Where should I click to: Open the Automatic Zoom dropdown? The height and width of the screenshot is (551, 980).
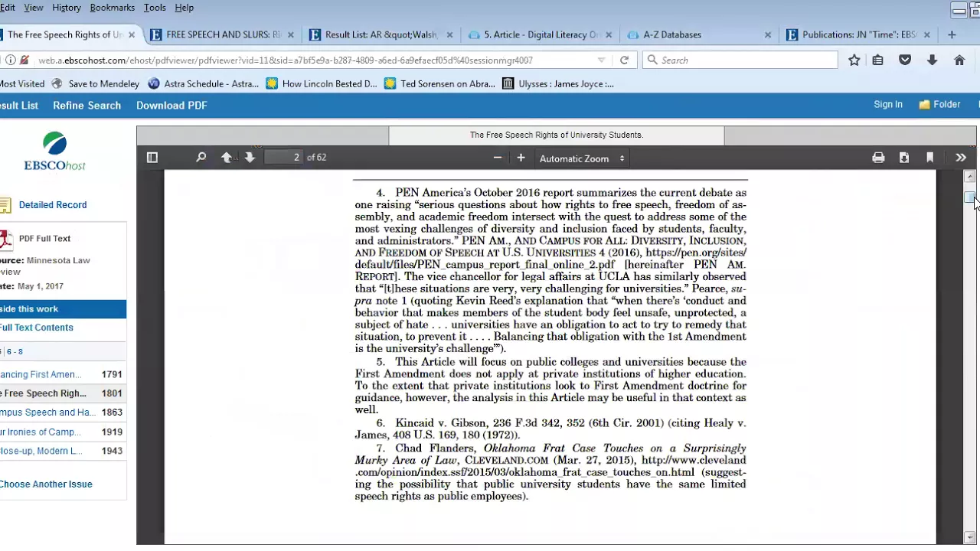(582, 158)
